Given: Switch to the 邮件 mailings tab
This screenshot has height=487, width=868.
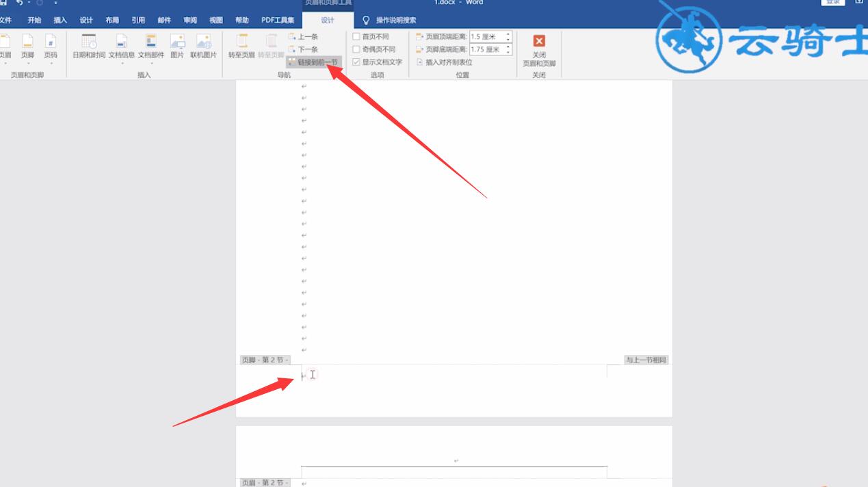Looking at the screenshot, I should 164,21.
